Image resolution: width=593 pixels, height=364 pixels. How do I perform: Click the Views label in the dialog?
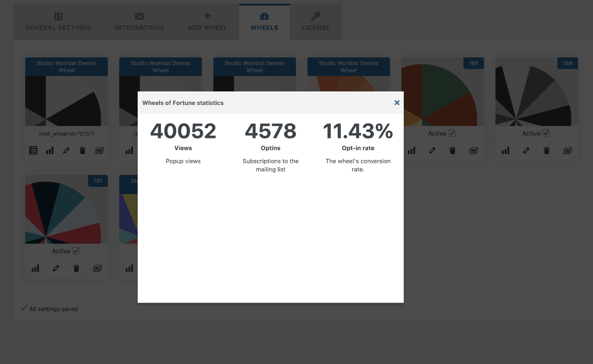click(x=183, y=148)
